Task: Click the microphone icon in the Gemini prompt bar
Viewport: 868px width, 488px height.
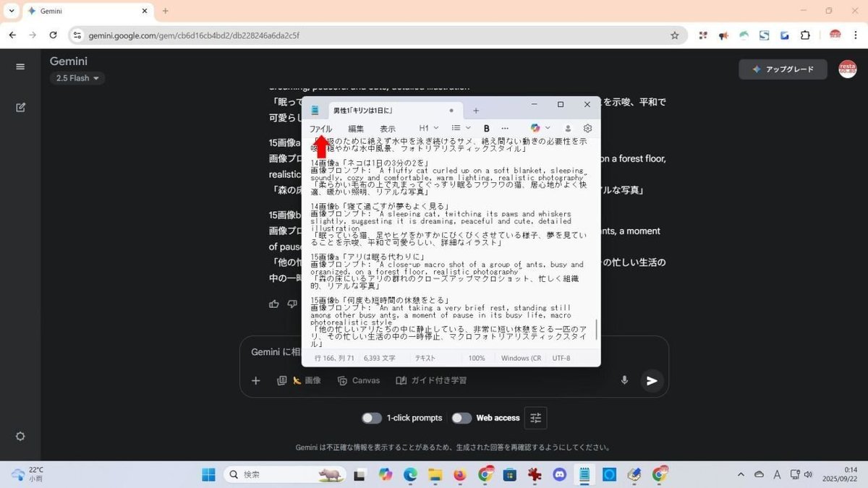Action: 624,380
